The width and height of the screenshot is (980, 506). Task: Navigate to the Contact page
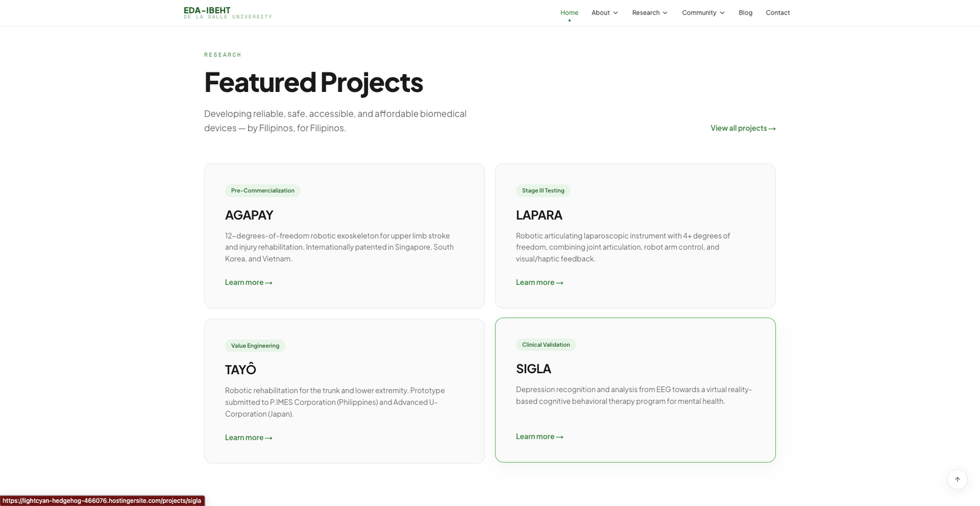click(x=777, y=13)
